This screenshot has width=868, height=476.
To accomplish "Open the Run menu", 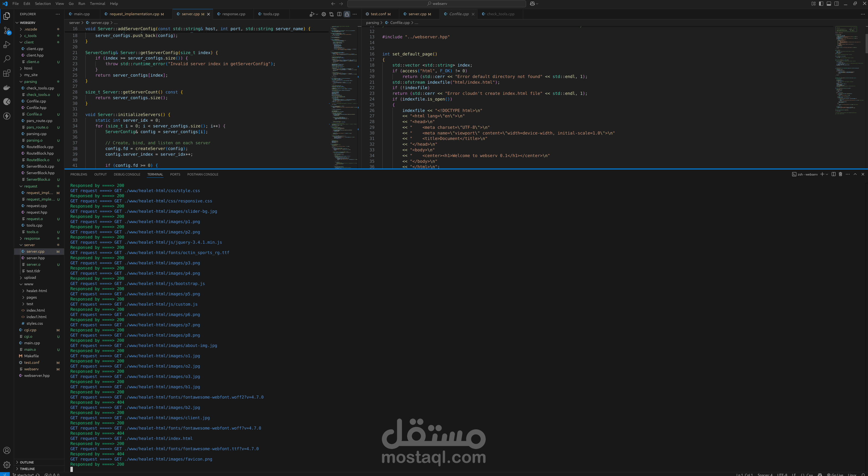I will pos(82,4).
